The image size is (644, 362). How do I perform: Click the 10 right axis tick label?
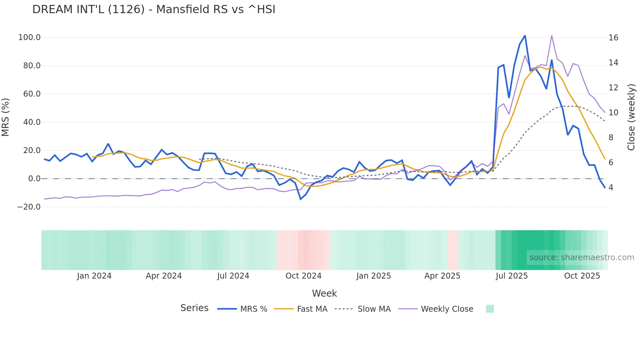pyautogui.click(x=613, y=113)
